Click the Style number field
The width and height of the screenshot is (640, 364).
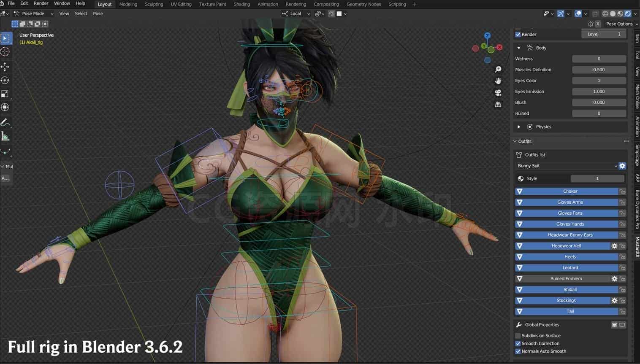click(597, 179)
